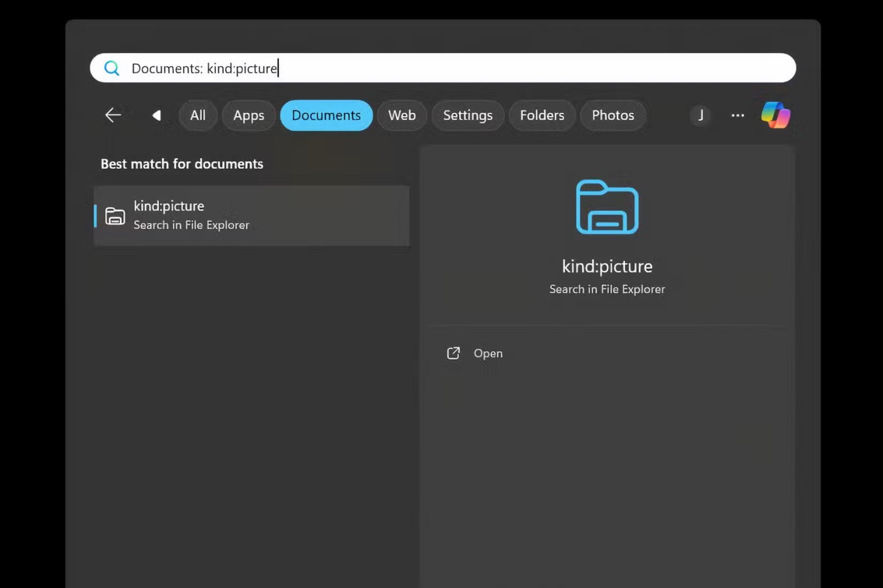Toggle the highlighted Documents filter
The height and width of the screenshot is (588, 883).
[x=326, y=115]
